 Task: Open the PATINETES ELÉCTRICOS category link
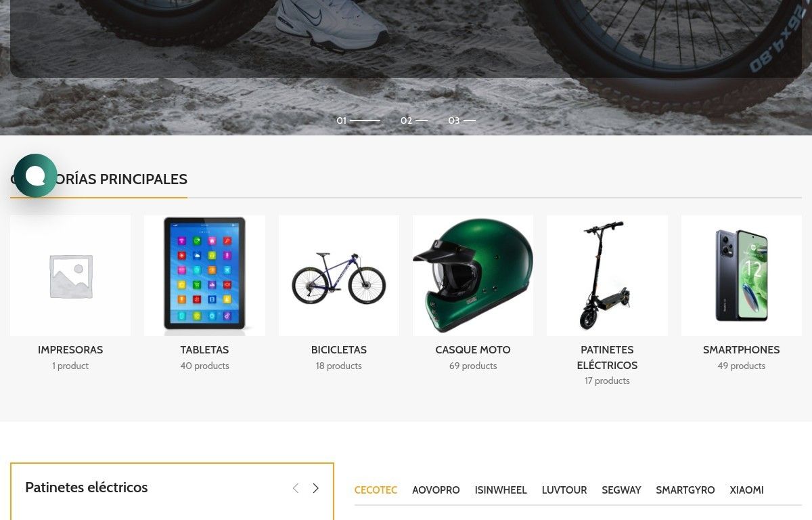[607, 357]
